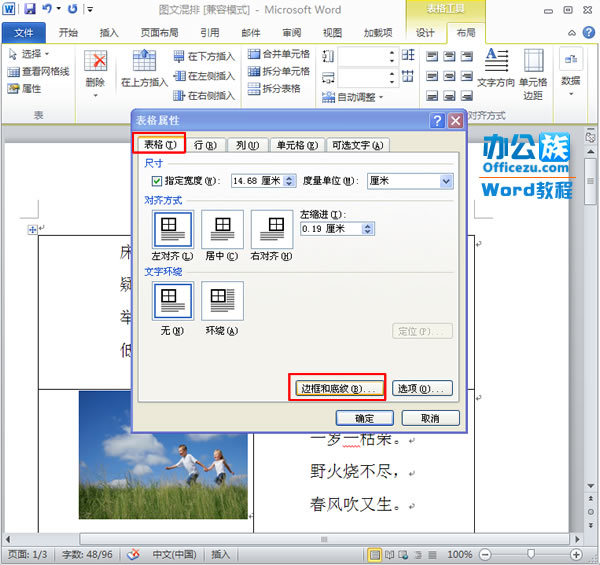Image resolution: width=600 pixels, height=565 pixels.
Task: Click Distribute Rows icon
Action: (x=408, y=55)
